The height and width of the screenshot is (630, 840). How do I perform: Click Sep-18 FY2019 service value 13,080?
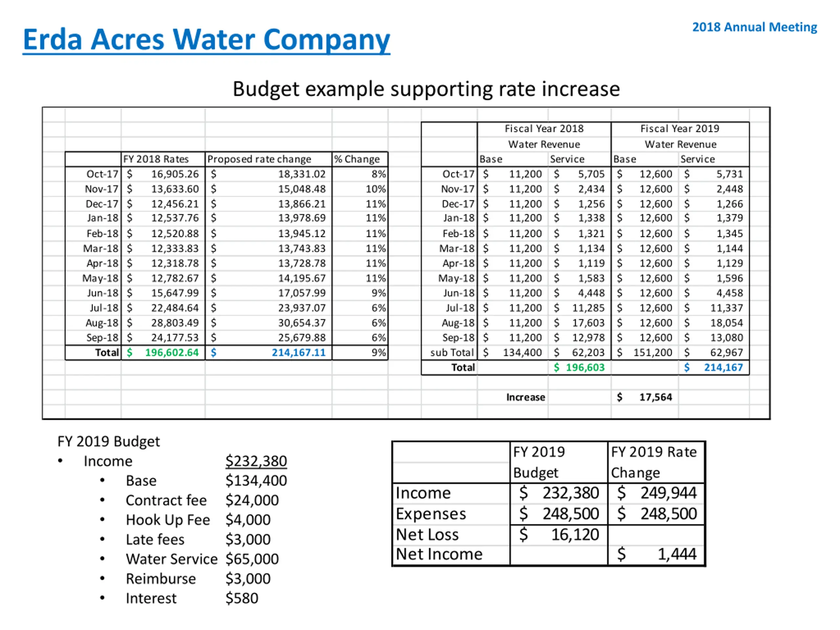(x=726, y=338)
